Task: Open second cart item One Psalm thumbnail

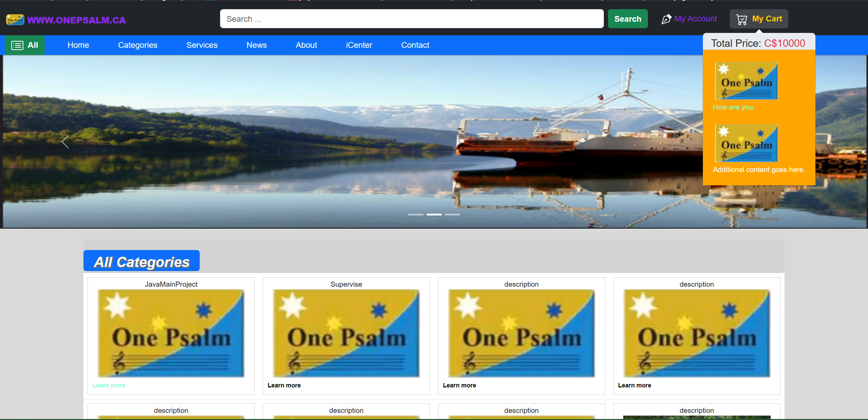Action: click(x=746, y=143)
